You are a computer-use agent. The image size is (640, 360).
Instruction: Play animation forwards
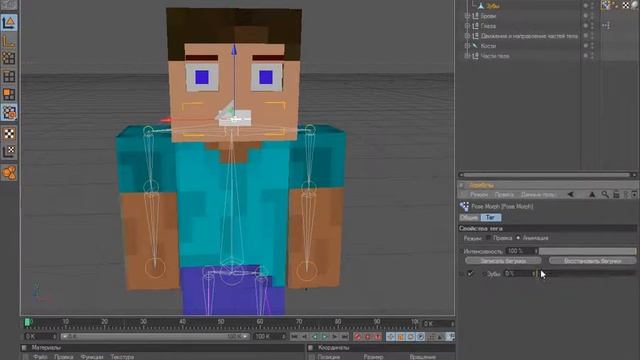point(325,337)
